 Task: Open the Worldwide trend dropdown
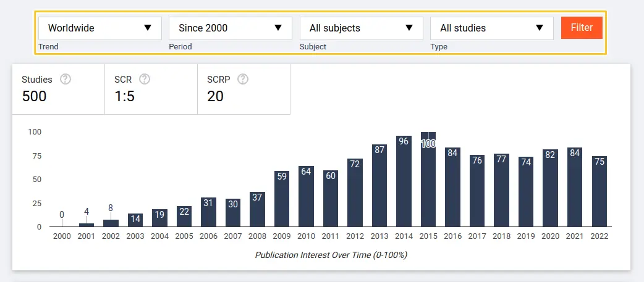click(x=100, y=28)
